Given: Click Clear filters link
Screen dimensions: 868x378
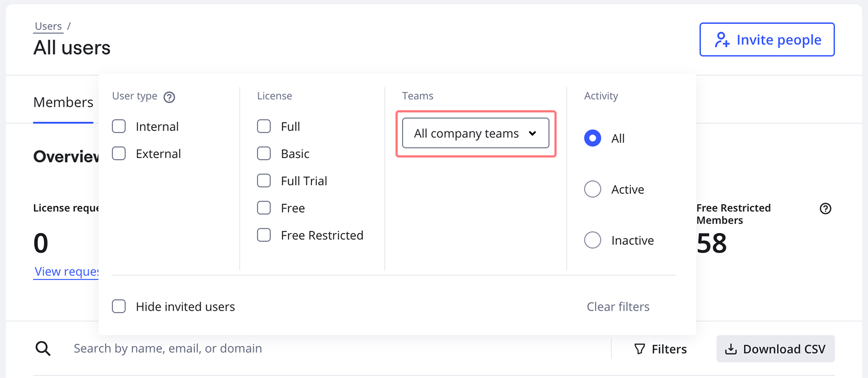Looking at the screenshot, I should [618, 307].
